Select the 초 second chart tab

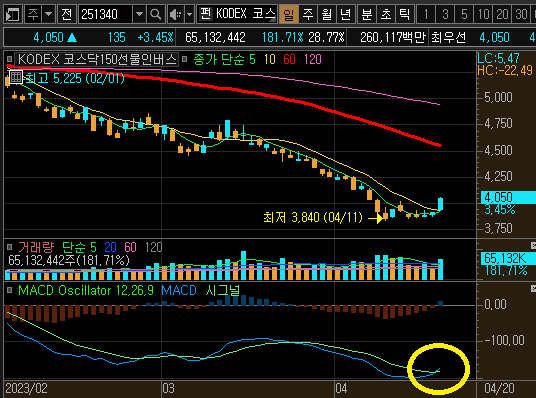point(386,14)
